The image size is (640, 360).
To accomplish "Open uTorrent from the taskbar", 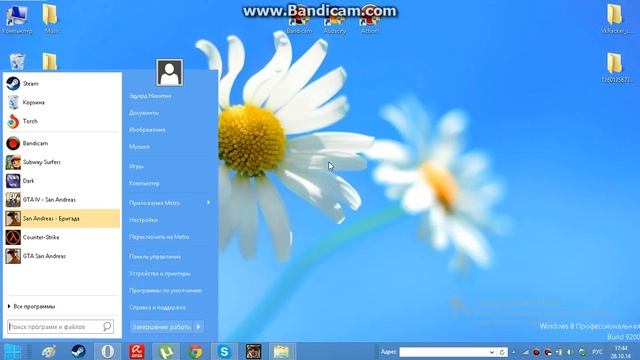I will click(x=166, y=351).
